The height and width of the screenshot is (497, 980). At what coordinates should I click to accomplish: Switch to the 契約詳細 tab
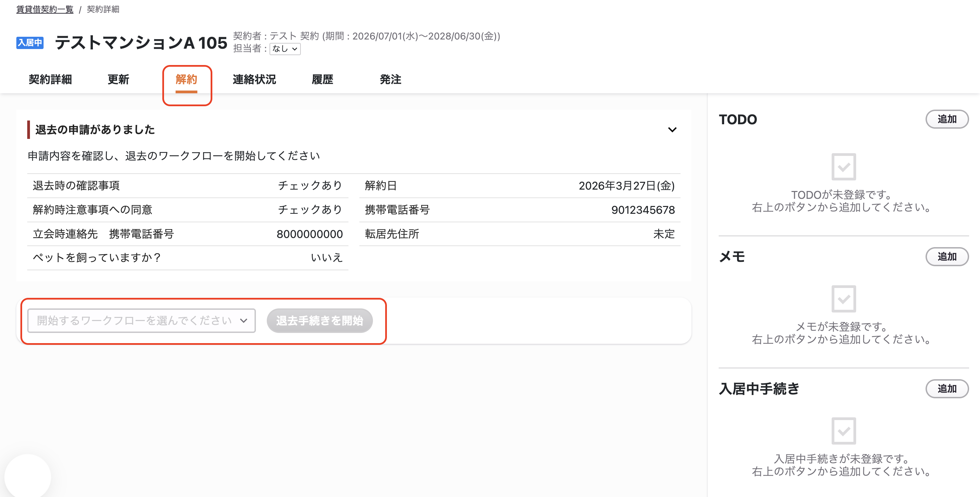[x=50, y=79]
